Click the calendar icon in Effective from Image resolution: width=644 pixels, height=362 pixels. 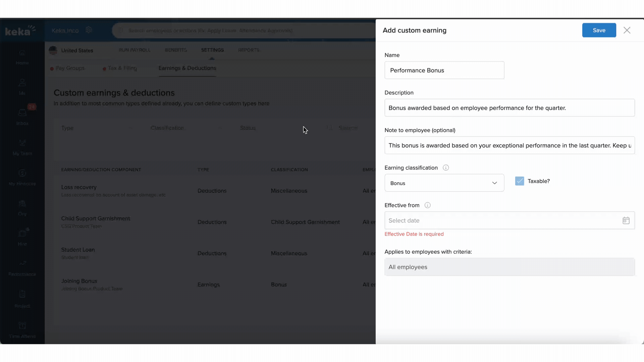click(626, 221)
